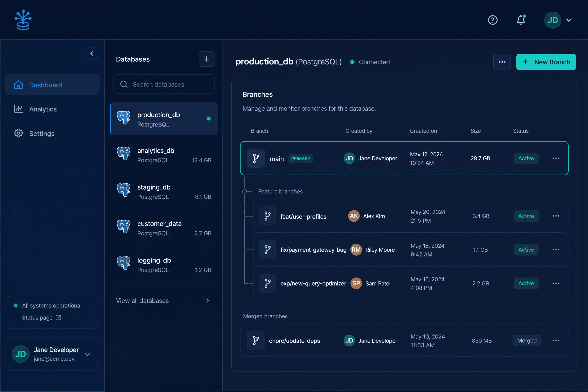
Task: Click the Connected status indicator
Action: (x=370, y=62)
